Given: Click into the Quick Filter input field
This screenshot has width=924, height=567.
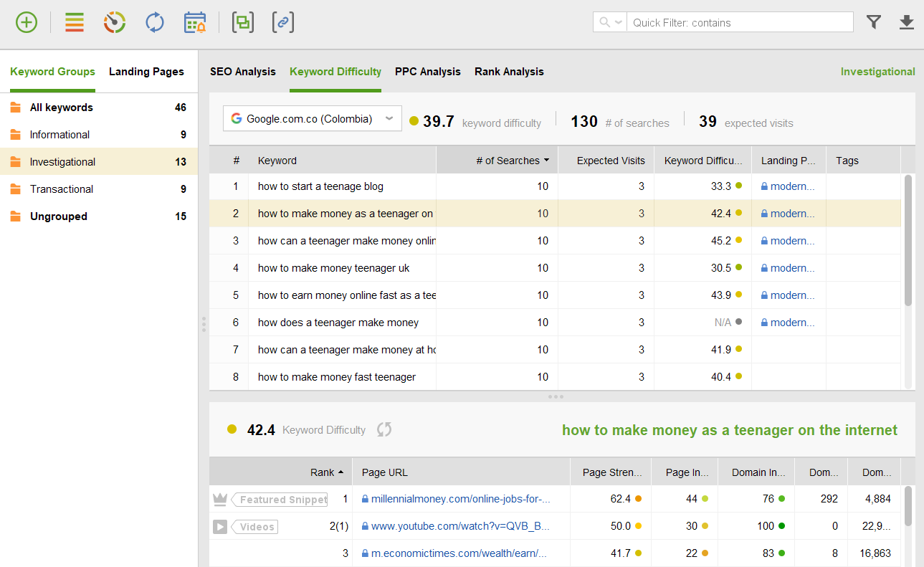Looking at the screenshot, I should (740, 22).
